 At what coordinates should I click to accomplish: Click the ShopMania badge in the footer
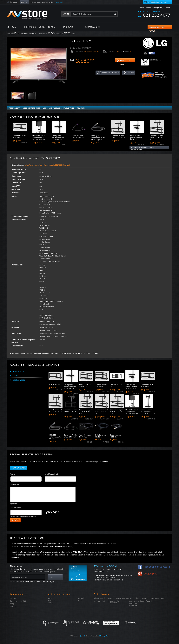coord(111,622)
